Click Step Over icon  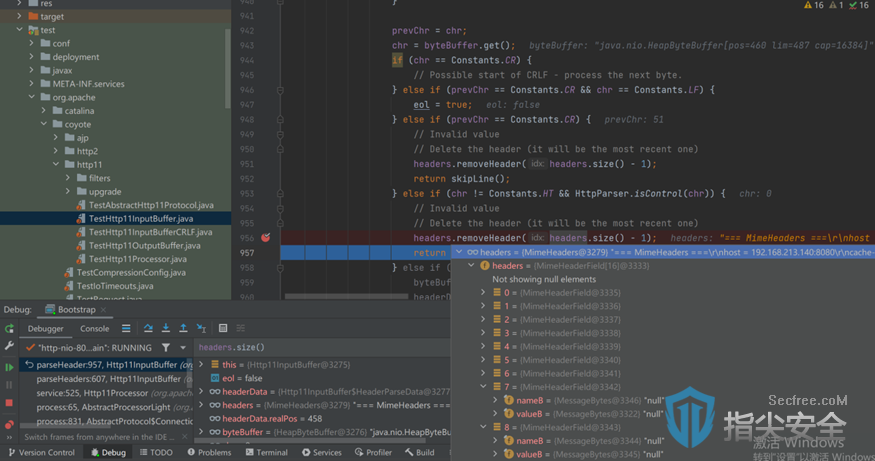[x=148, y=329]
